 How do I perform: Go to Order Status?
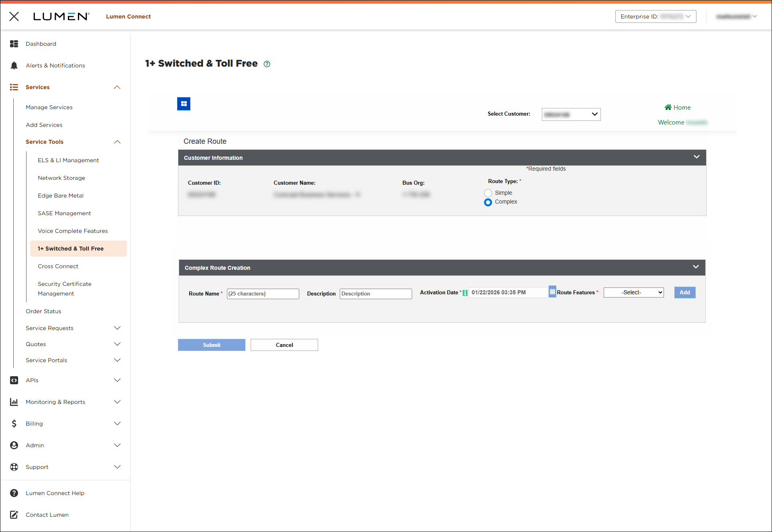43,311
